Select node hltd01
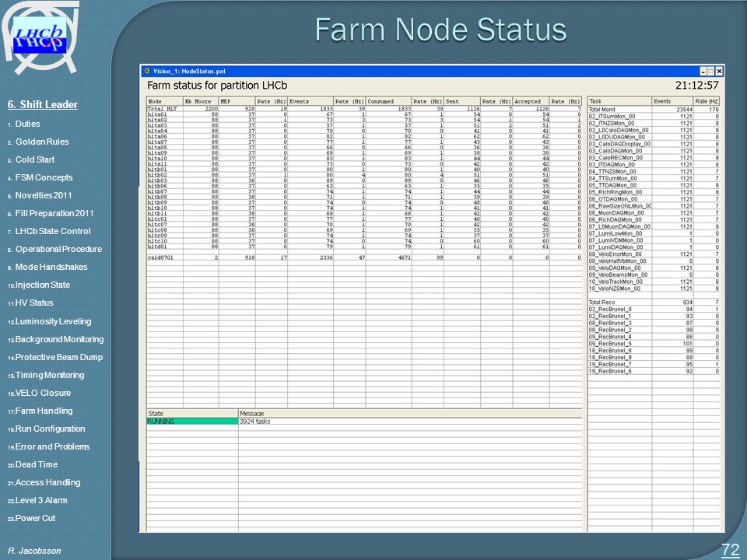Viewport: 747px width, 560px height. pyautogui.click(x=363, y=247)
